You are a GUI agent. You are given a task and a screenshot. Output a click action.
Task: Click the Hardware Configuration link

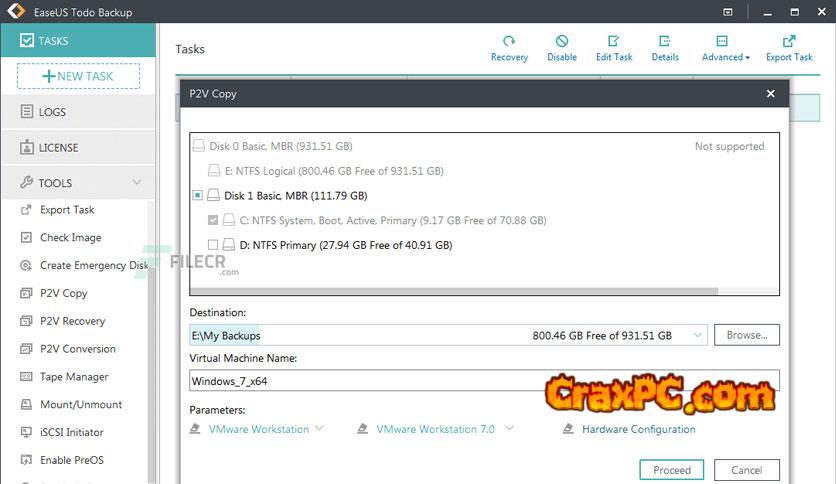[638, 429]
